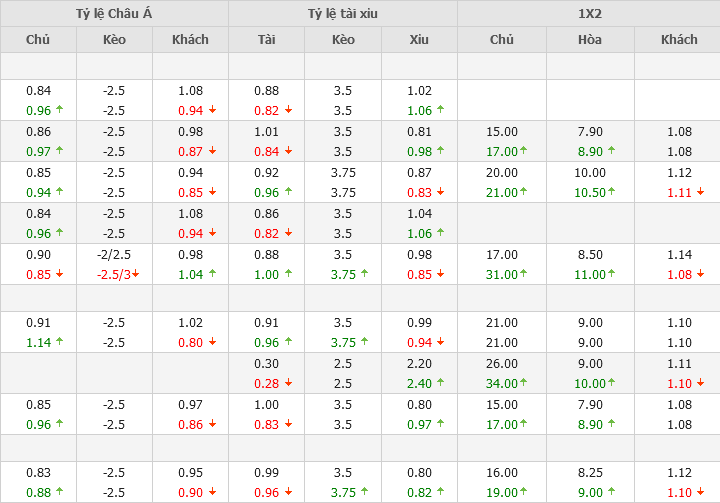This screenshot has height=503, width=720.
Task: Pick the 2.20 Xỉu odds value
Action: 419,364
